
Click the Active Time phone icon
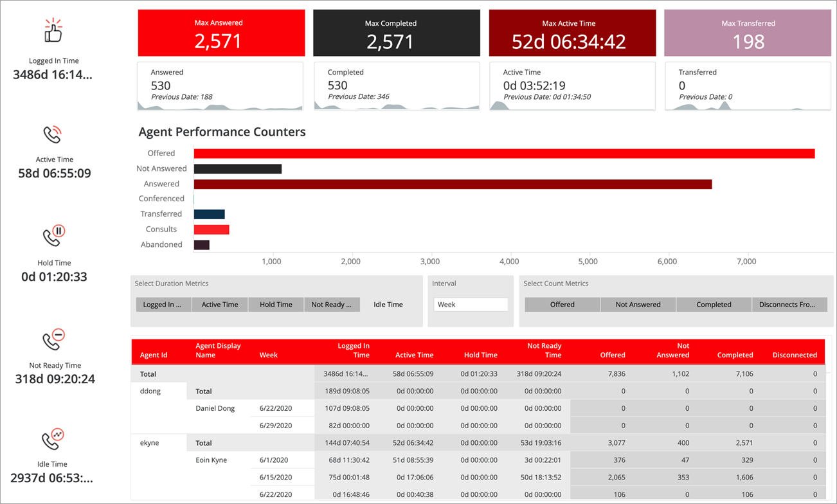[x=53, y=134]
